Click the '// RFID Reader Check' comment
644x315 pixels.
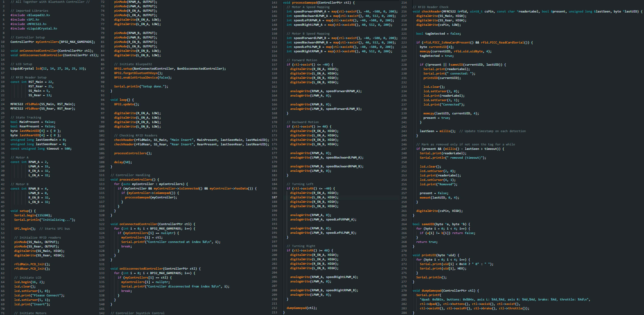tap(430, 7)
